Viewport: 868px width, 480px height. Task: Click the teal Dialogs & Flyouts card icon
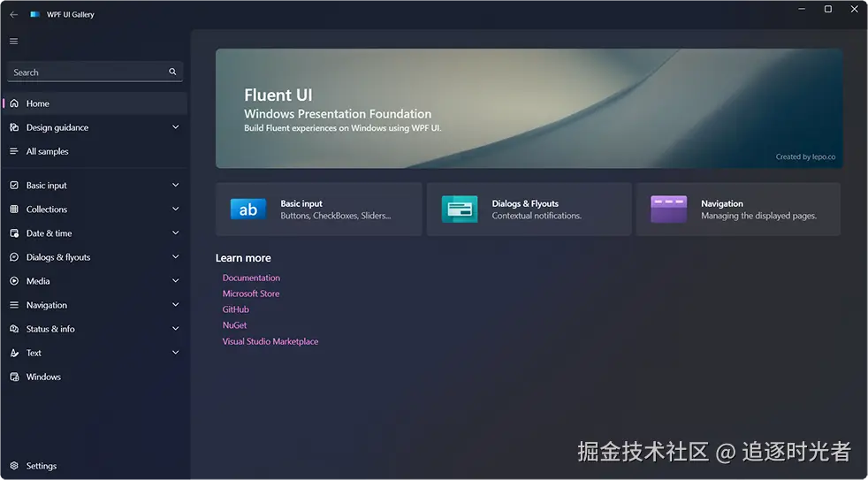pos(460,210)
